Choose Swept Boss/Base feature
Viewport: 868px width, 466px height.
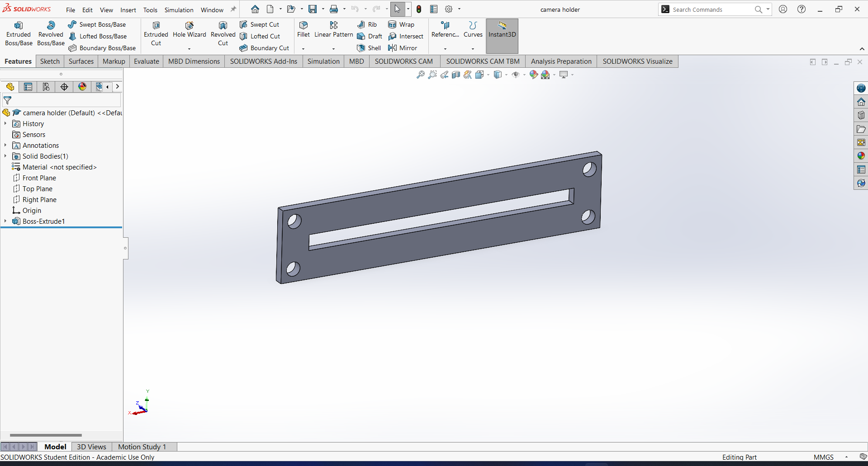point(97,24)
